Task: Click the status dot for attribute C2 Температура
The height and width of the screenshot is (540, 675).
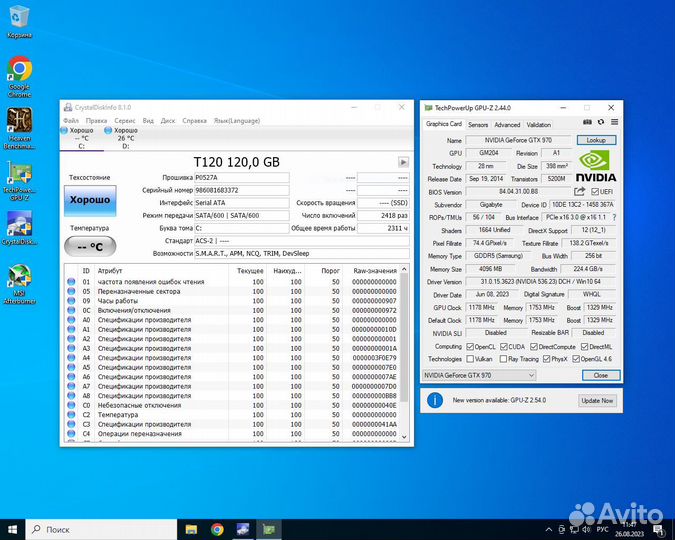Action: (x=71, y=415)
